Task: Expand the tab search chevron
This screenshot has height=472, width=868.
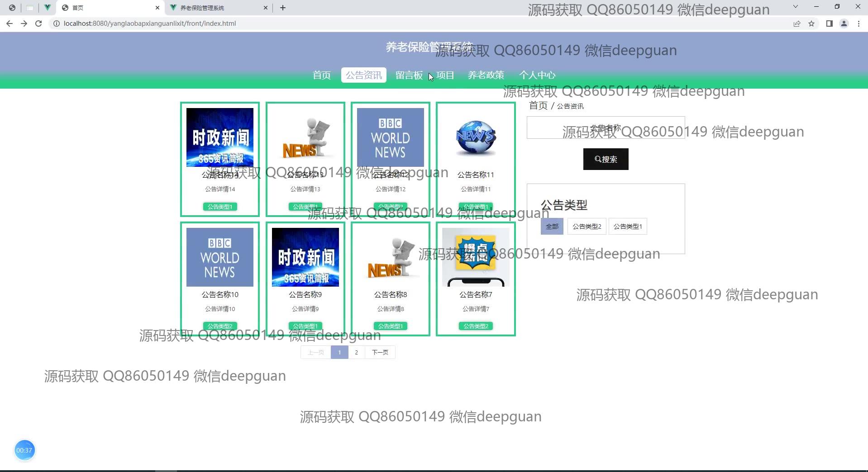Action: pyautogui.click(x=795, y=7)
